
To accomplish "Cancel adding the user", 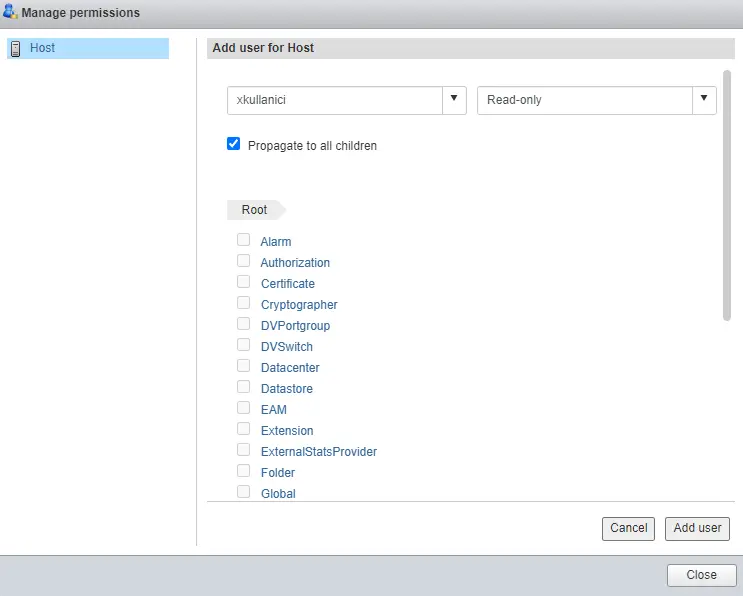I will [628, 528].
